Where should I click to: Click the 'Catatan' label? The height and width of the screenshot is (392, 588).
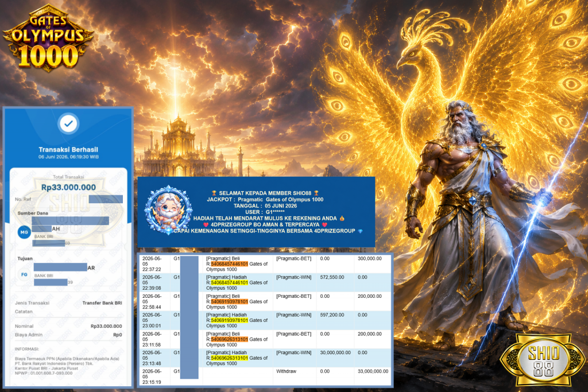(x=24, y=312)
